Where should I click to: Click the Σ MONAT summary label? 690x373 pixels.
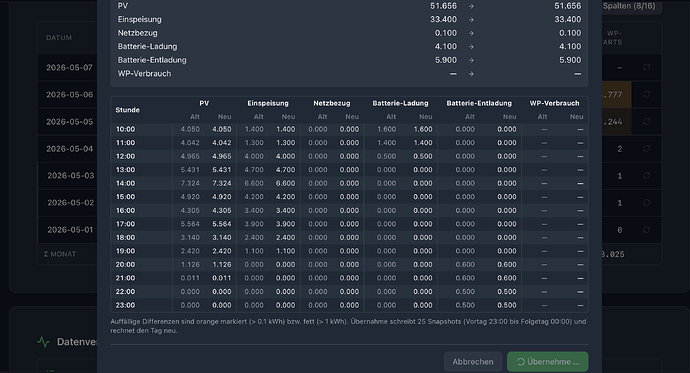coord(60,254)
